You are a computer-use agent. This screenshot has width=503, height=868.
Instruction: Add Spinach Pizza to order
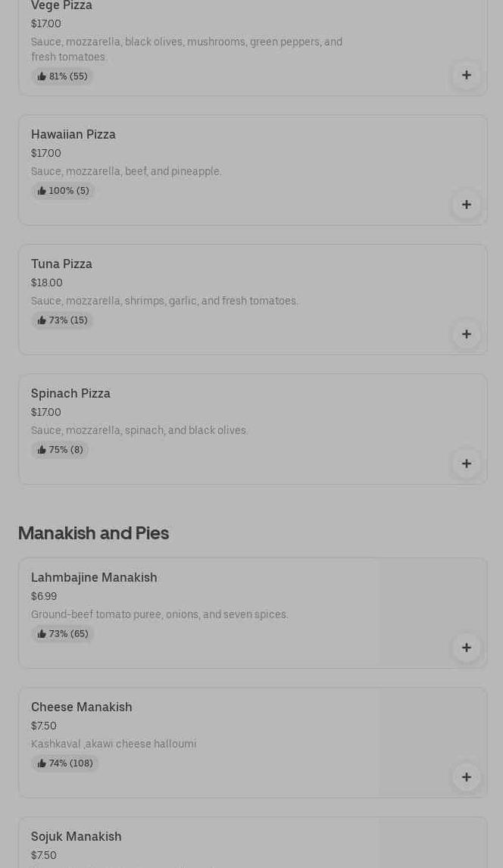(466, 464)
